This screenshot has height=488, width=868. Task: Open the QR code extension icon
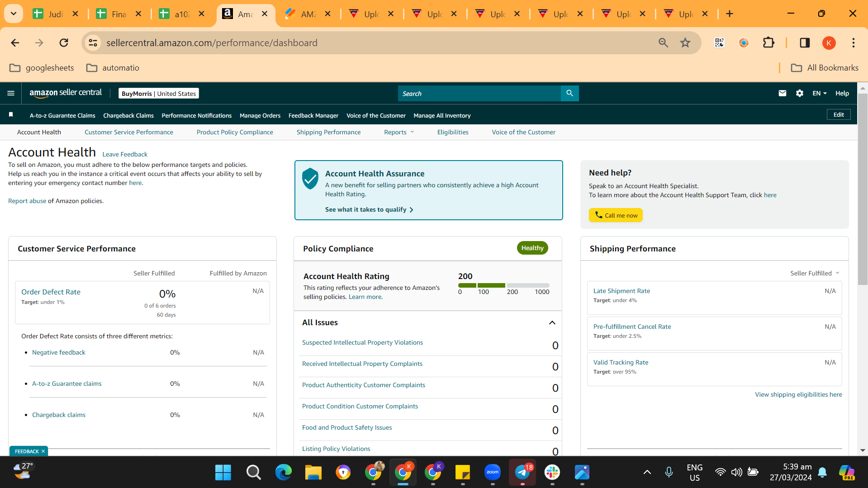[719, 43]
